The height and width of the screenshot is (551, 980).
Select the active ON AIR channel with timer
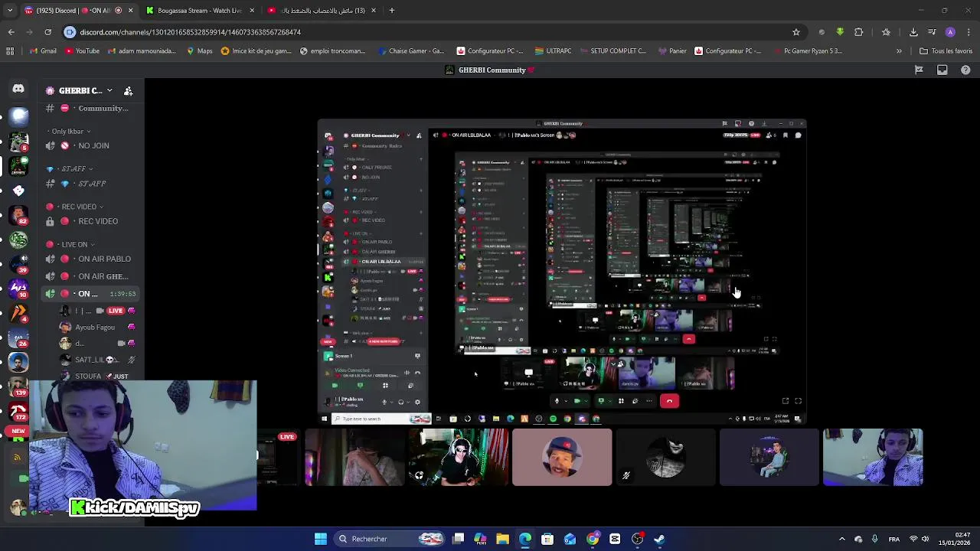click(90, 294)
